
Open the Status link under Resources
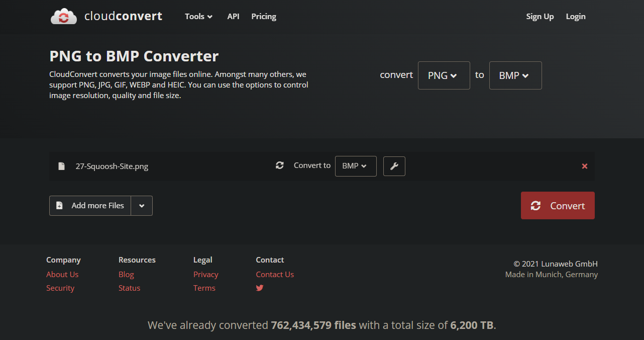[x=129, y=288]
